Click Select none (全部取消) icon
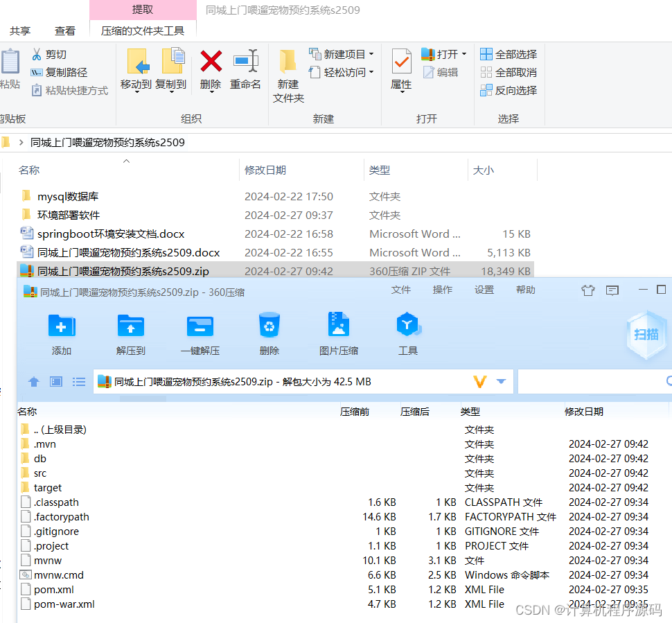This screenshot has height=623, width=672. [486, 73]
